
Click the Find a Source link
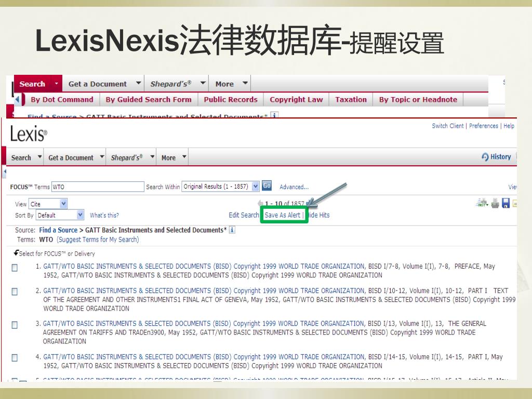[58, 230]
